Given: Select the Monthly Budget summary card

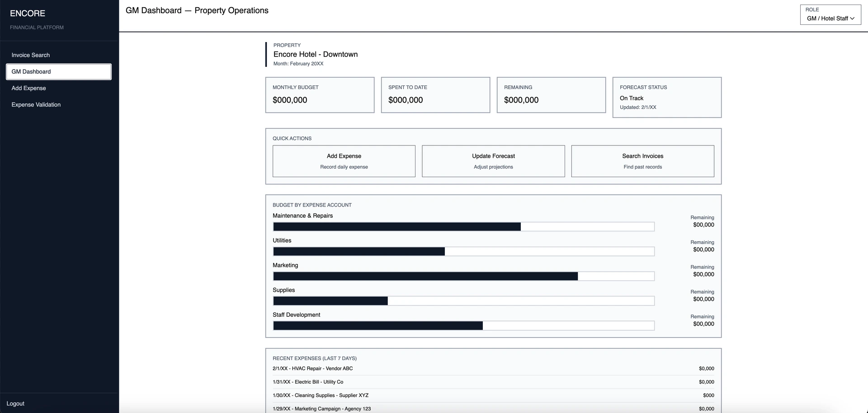Looking at the screenshot, I should click(320, 95).
